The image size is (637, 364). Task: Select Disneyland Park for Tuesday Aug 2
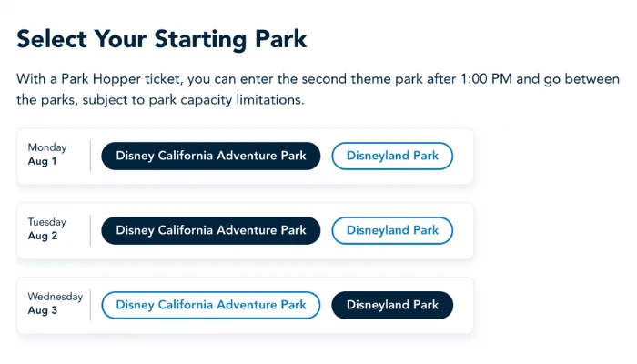pos(392,230)
